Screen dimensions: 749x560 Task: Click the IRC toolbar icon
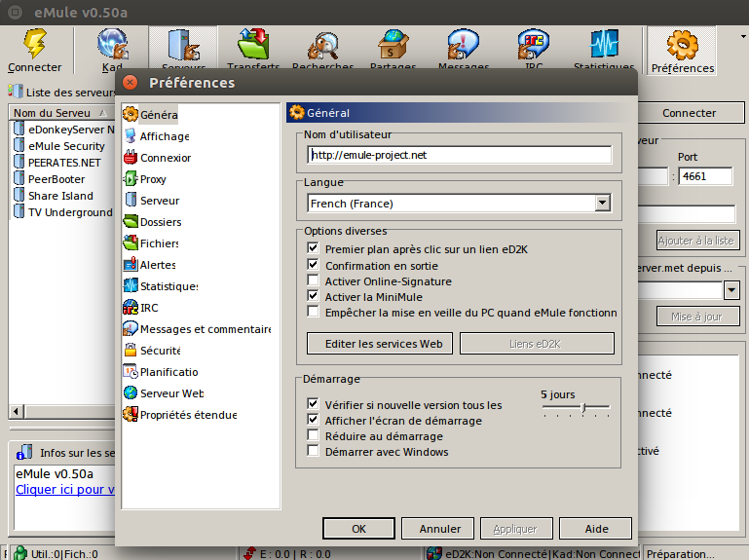(532, 46)
